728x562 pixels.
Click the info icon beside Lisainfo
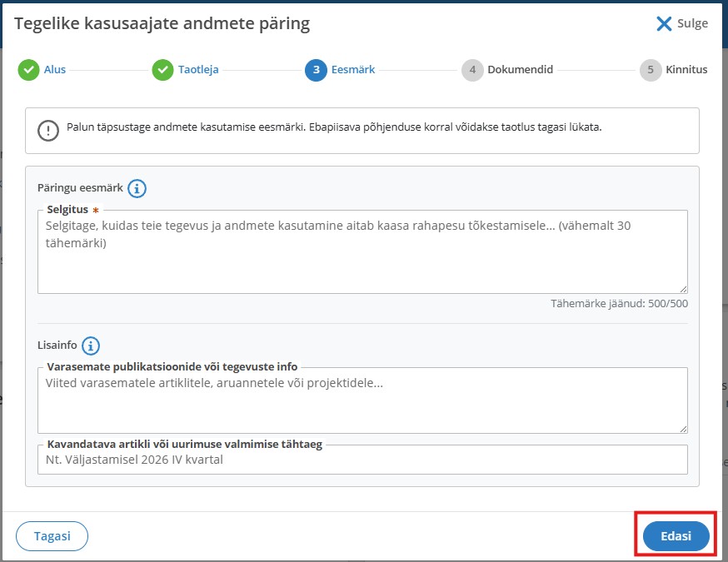pyautogui.click(x=91, y=346)
